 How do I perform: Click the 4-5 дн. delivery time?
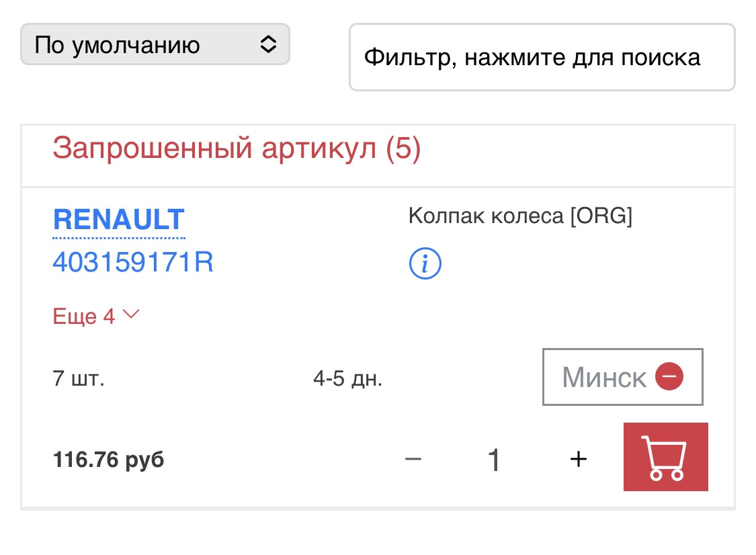(347, 378)
